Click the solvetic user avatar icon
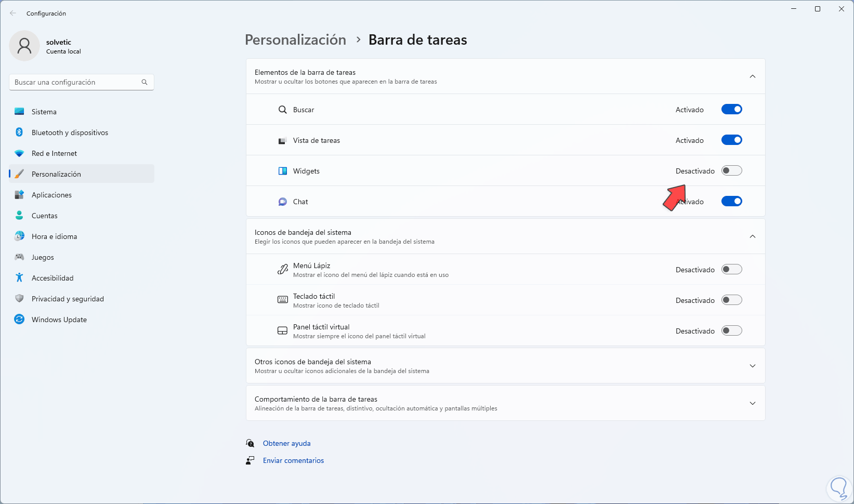Screen dimensions: 854x504 [x=24, y=46]
